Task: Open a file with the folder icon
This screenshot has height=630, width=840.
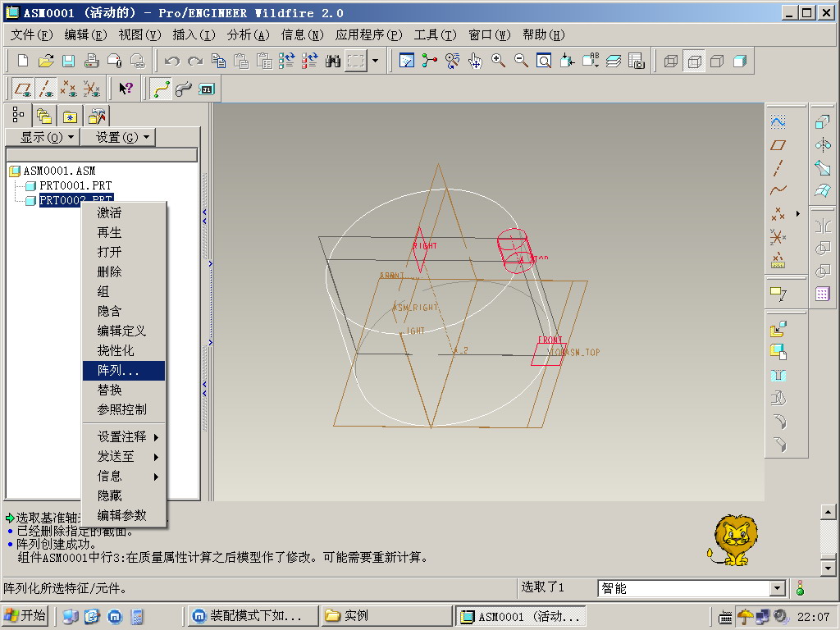Action: point(46,61)
